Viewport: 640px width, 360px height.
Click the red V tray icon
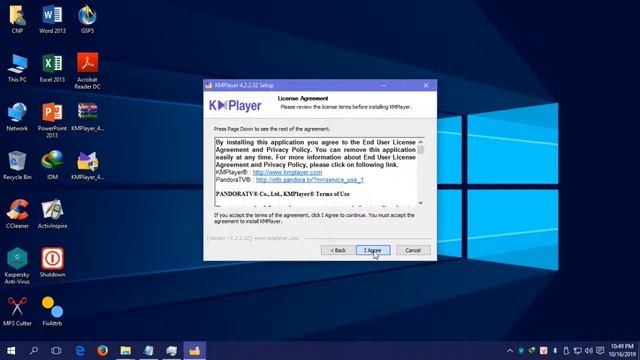coord(544,351)
